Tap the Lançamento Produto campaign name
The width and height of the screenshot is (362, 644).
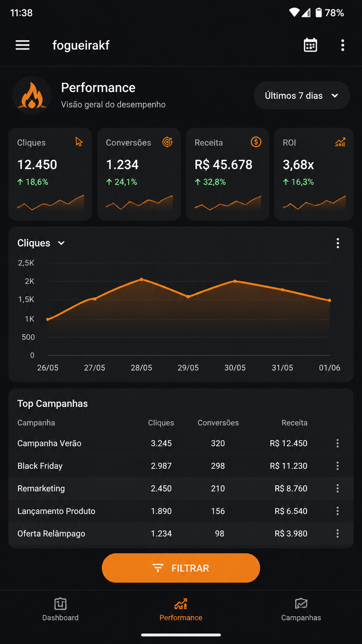pyautogui.click(x=56, y=511)
